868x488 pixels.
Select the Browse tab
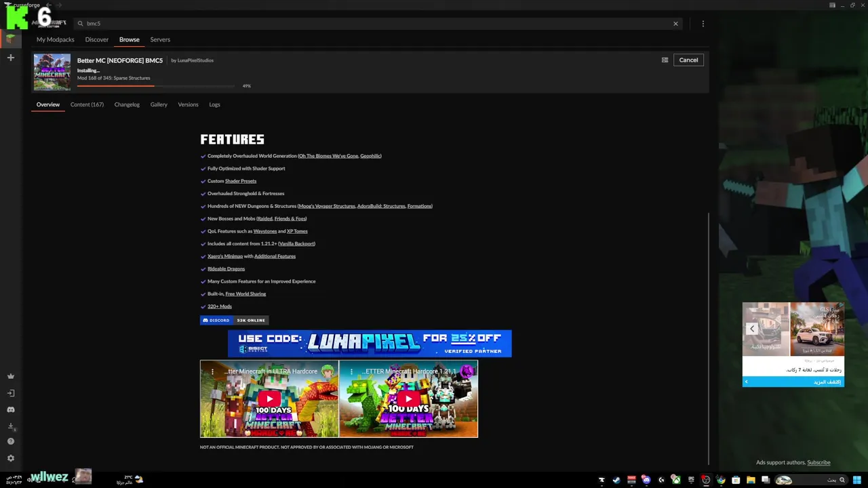[130, 39]
